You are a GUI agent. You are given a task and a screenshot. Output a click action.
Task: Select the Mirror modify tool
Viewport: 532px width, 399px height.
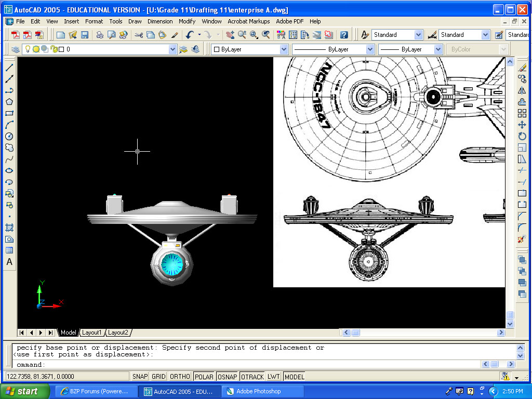pyautogui.click(x=522, y=90)
